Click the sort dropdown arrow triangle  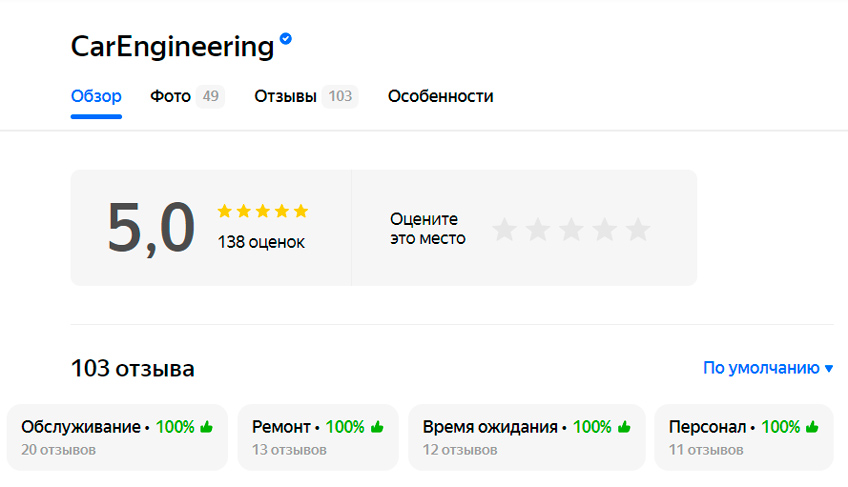click(829, 368)
